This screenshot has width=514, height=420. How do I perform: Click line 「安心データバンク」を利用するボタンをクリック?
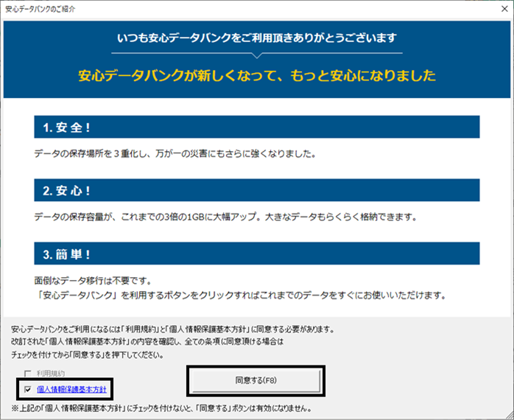point(241,295)
